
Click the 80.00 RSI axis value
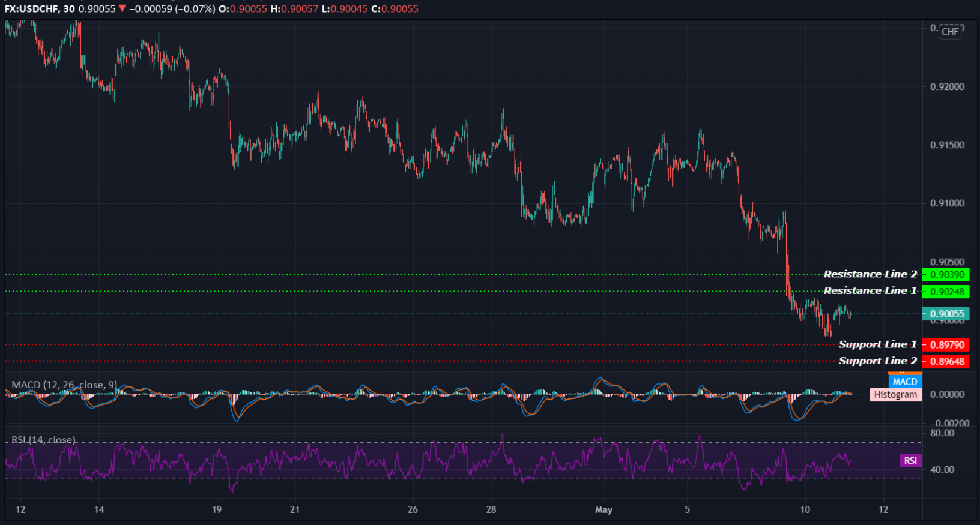point(942,433)
